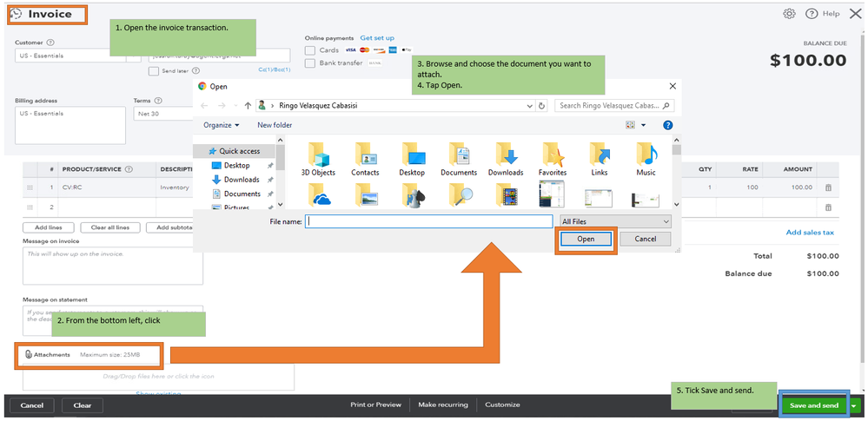Open the Desktop folder icon in file list
The width and height of the screenshot is (868, 421).
pos(412,160)
